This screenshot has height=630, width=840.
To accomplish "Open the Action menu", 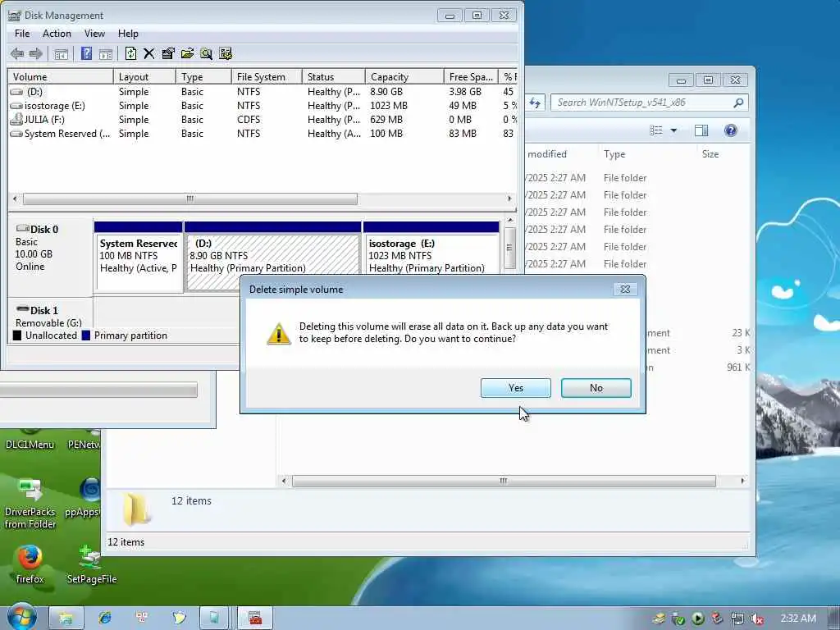I will pos(57,33).
